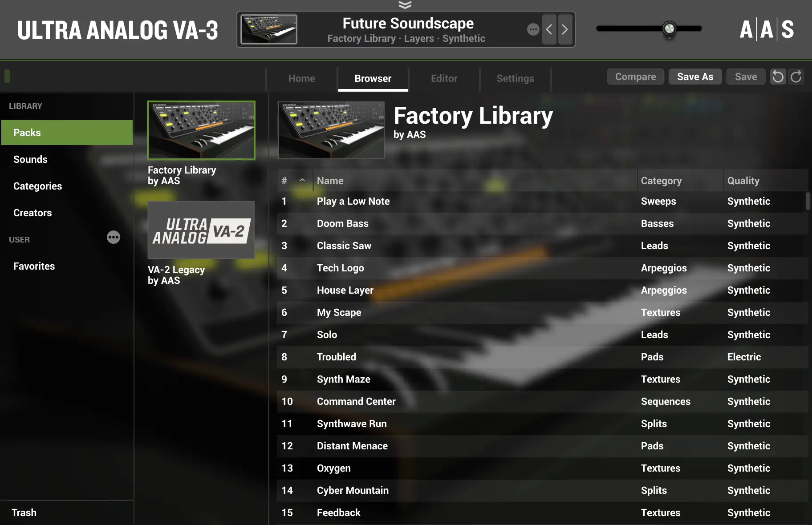Go to the previous preset with left arrow
Image resolution: width=812 pixels, height=525 pixels.
coord(549,29)
